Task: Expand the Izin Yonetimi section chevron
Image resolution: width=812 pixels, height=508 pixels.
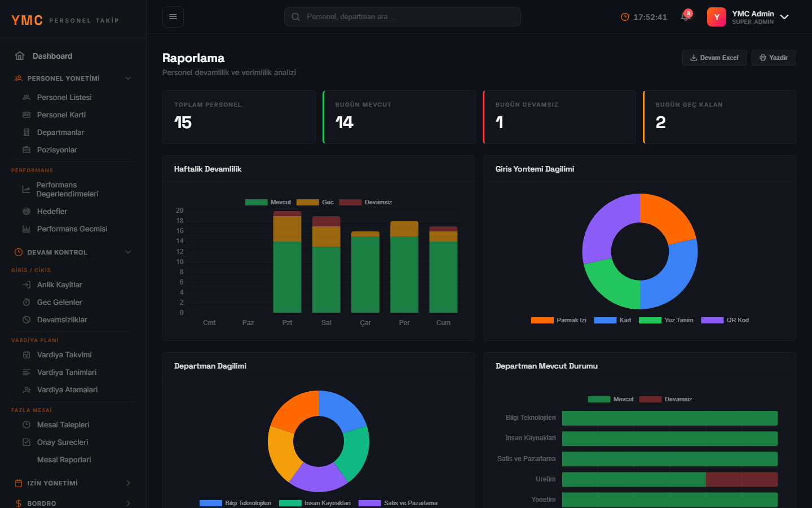Action: pos(128,483)
